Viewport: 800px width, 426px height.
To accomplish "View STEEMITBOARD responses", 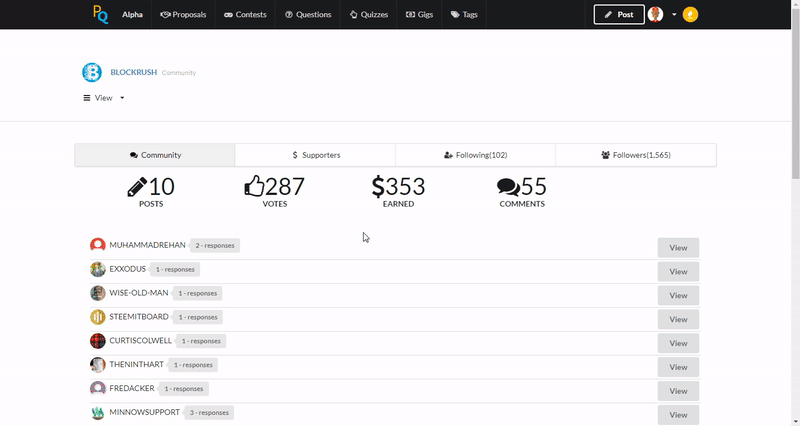I will click(x=678, y=319).
